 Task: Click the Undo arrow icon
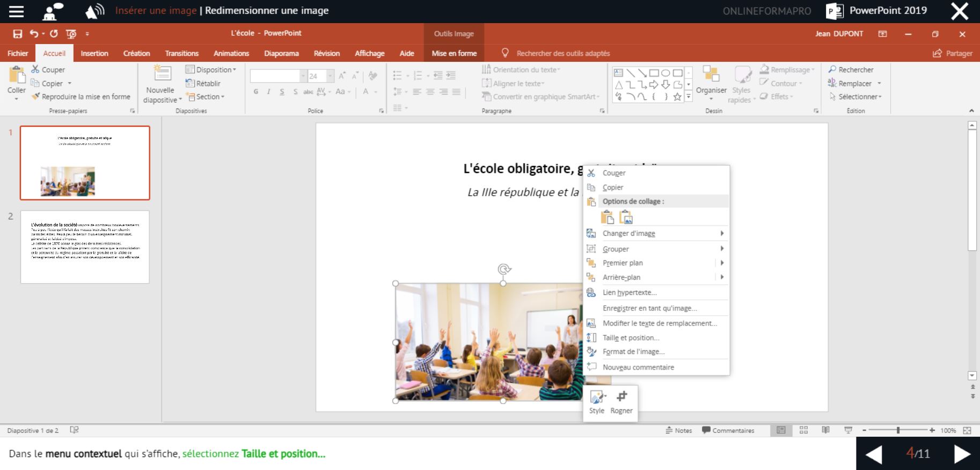tap(34, 34)
